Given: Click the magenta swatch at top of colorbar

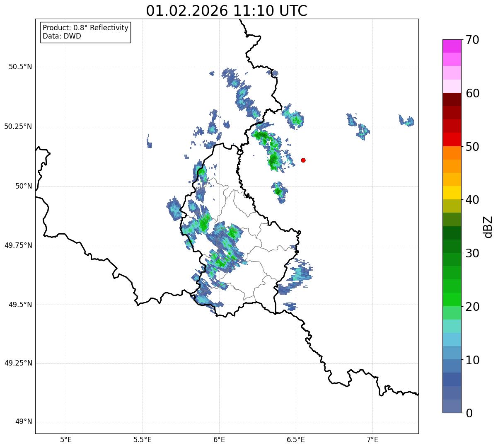Looking at the screenshot, I should tap(452, 46).
